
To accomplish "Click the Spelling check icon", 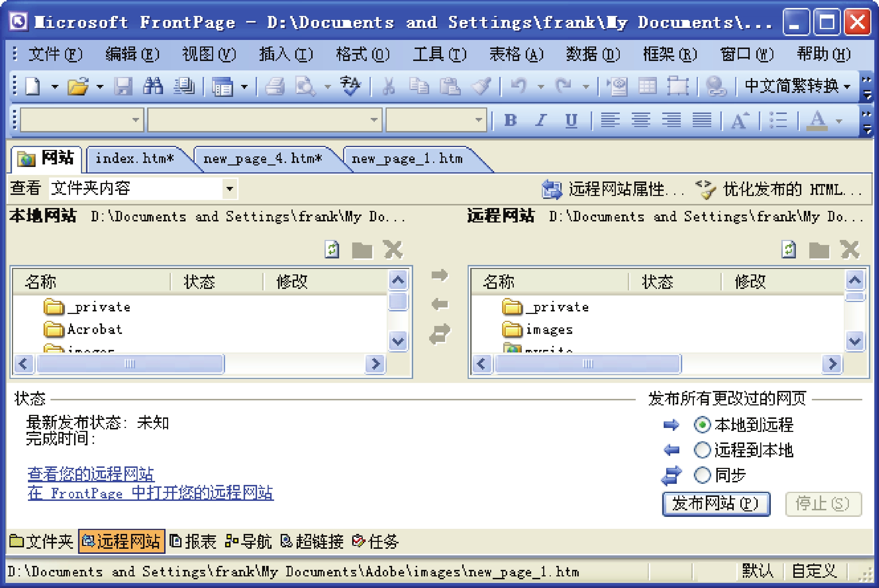I will [350, 86].
